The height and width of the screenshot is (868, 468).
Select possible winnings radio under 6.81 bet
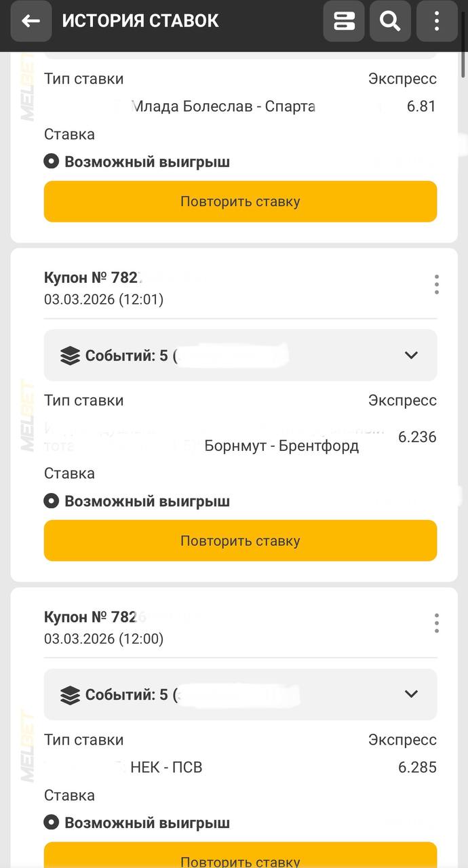coord(51,162)
